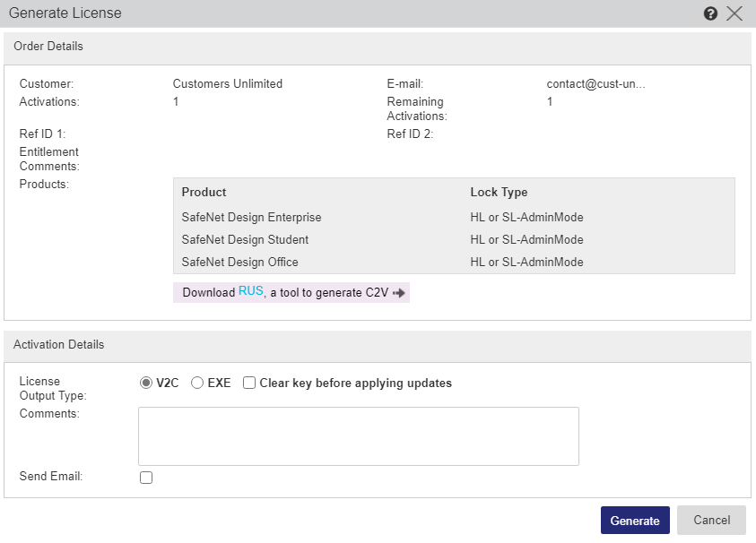Click the Ref ID 2 label
This screenshot has width=756, height=543.
pos(411,134)
